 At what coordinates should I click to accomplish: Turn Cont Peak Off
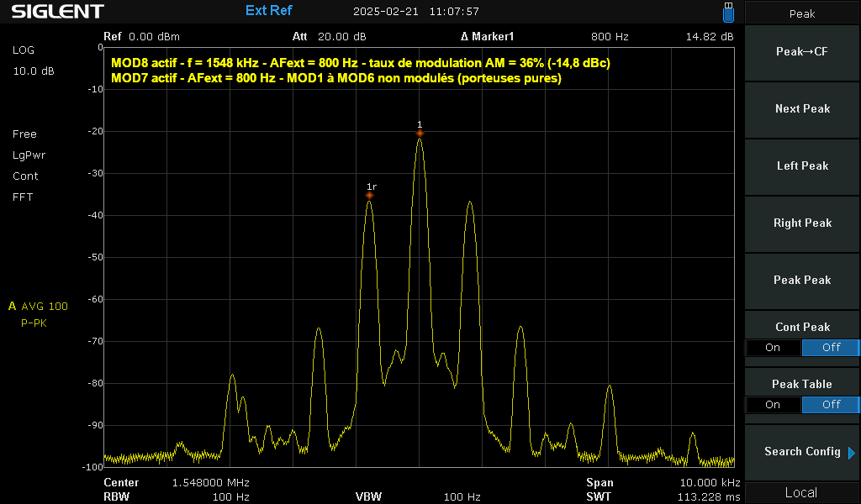(830, 347)
